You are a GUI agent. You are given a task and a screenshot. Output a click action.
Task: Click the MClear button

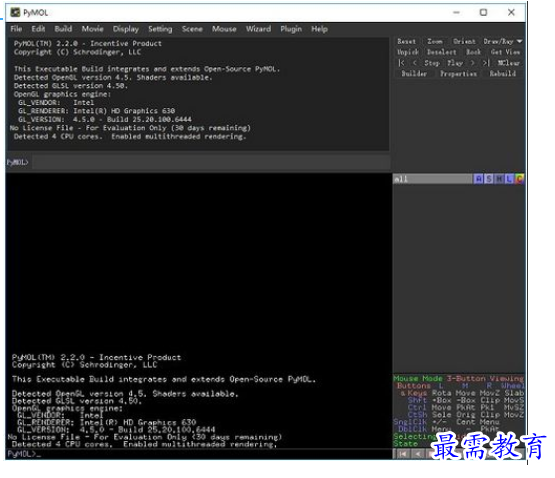[509, 63]
